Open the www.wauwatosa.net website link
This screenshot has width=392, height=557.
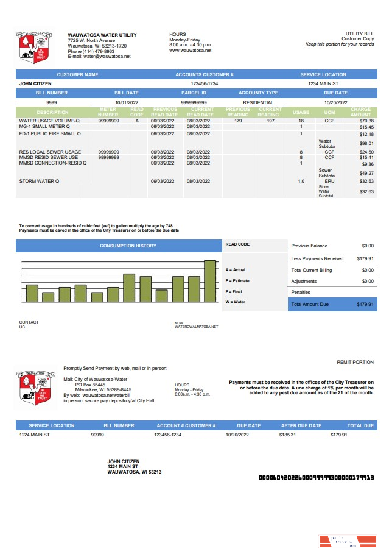click(x=190, y=50)
